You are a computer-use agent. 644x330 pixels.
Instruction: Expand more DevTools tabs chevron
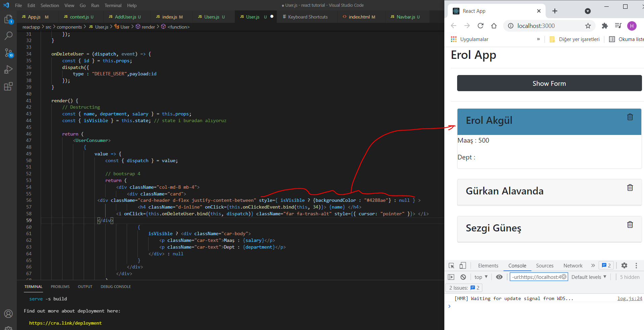(593, 265)
